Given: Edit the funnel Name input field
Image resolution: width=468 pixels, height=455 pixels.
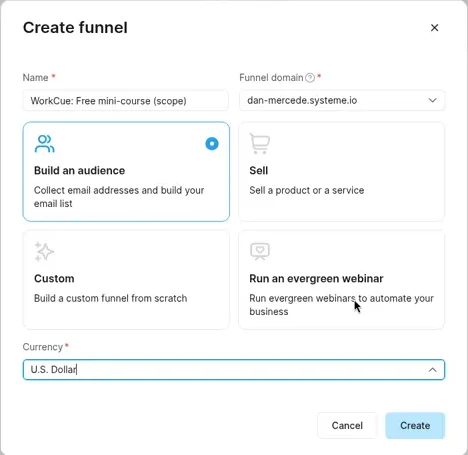Looking at the screenshot, I should (x=126, y=101).
